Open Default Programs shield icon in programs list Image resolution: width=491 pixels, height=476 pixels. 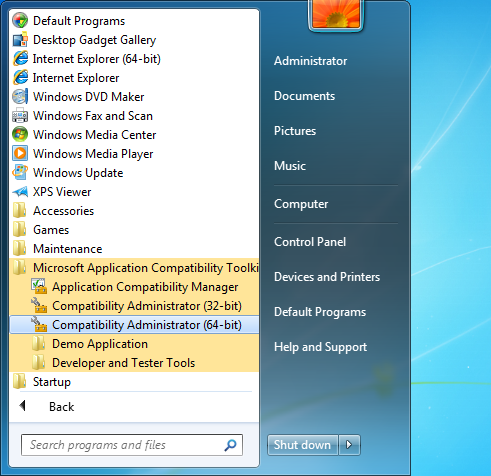pos(20,21)
